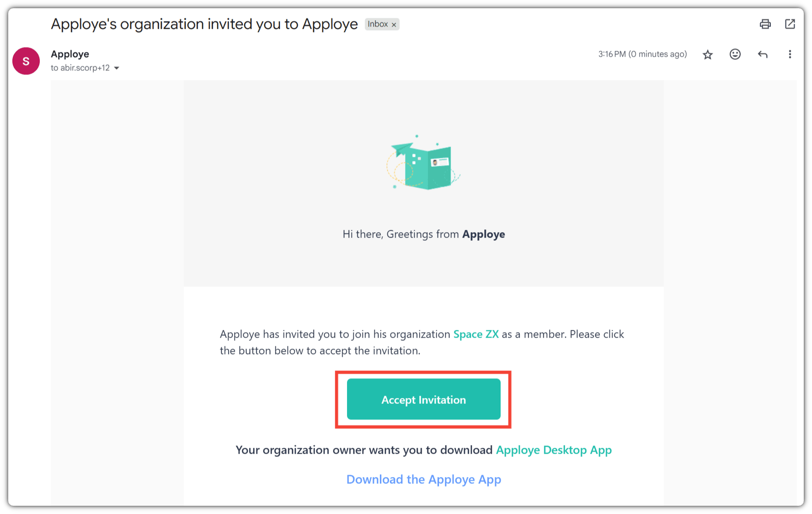Click the greeting text 'Hi there, Greetings from Apploye'

(423, 234)
